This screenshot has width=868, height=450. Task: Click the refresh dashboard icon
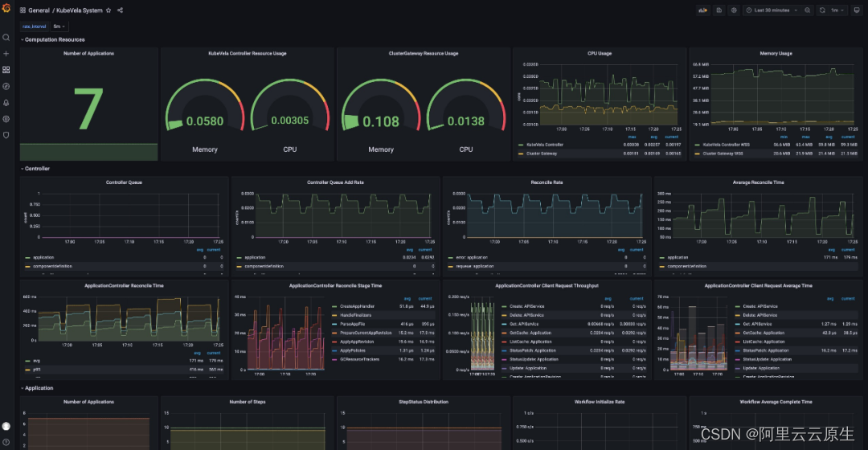tap(823, 10)
